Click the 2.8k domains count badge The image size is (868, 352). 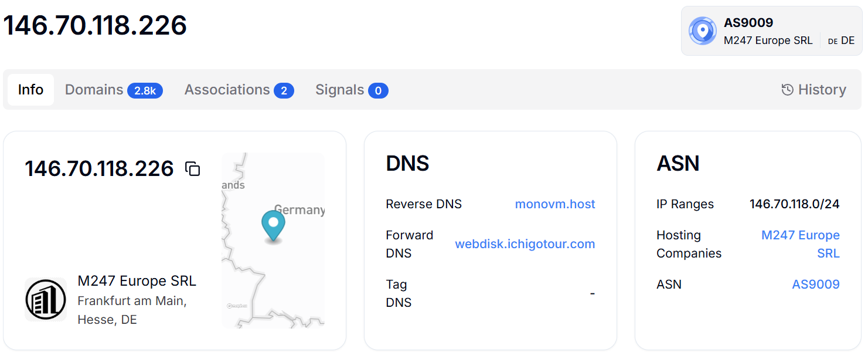coord(145,90)
